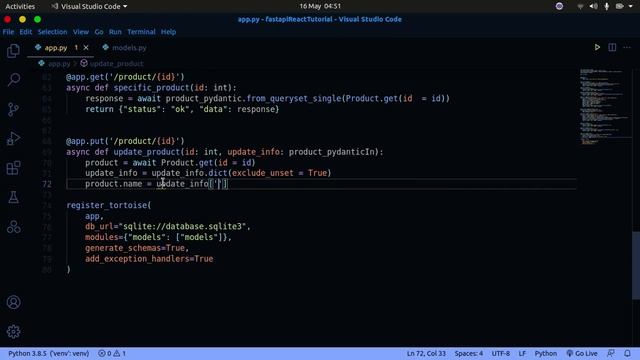The image size is (640, 360).
Task: Run Python file with play icon
Action: pyautogui.click(x=597, y=47)
